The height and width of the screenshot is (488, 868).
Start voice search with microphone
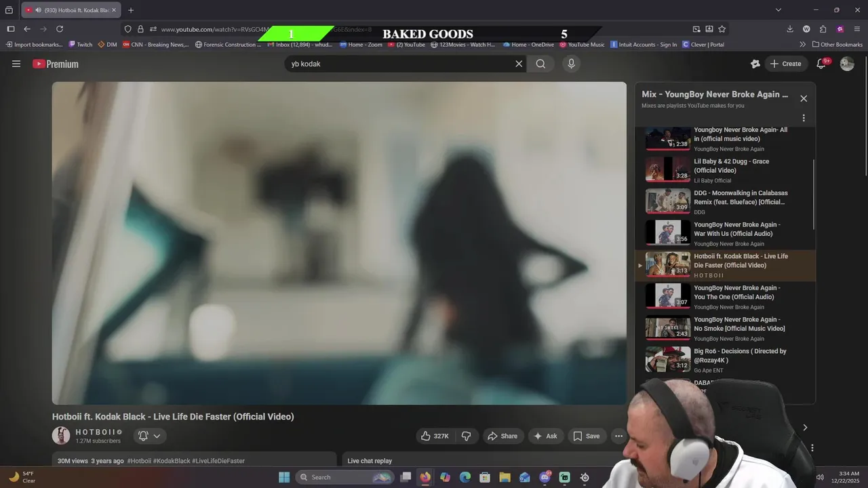coord(571,64)
